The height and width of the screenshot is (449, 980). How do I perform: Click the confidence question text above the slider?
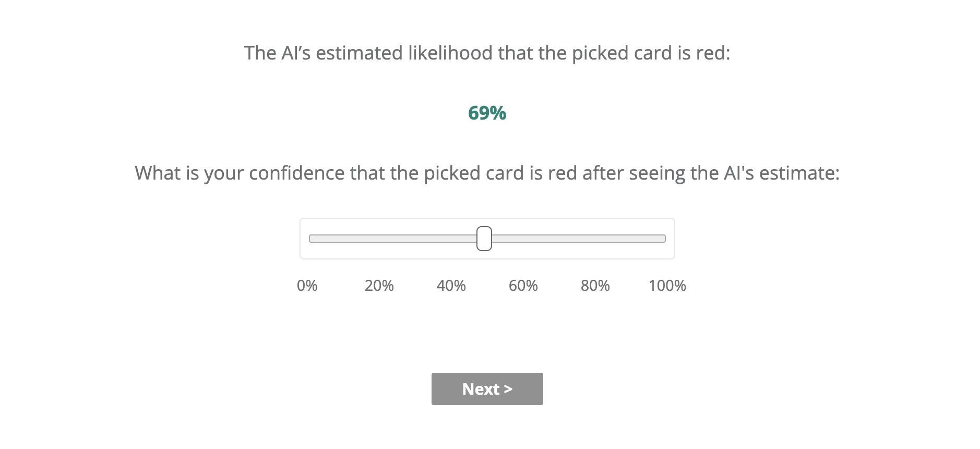(487, 173)
